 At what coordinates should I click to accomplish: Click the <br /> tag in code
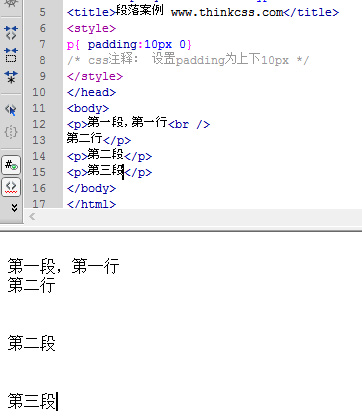(189, 124)
